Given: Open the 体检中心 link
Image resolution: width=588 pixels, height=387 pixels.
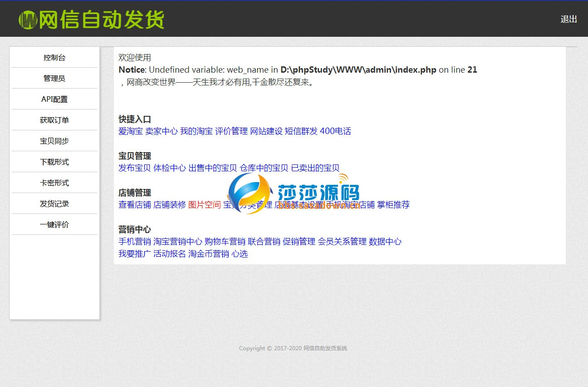Looking at the screenshot, I should click(170, 168).
